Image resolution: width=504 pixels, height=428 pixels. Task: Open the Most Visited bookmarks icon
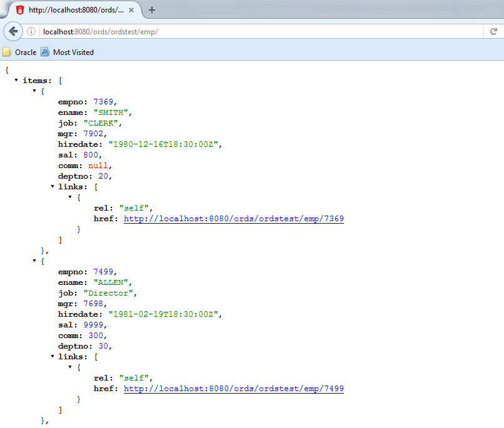click(45, 52)
